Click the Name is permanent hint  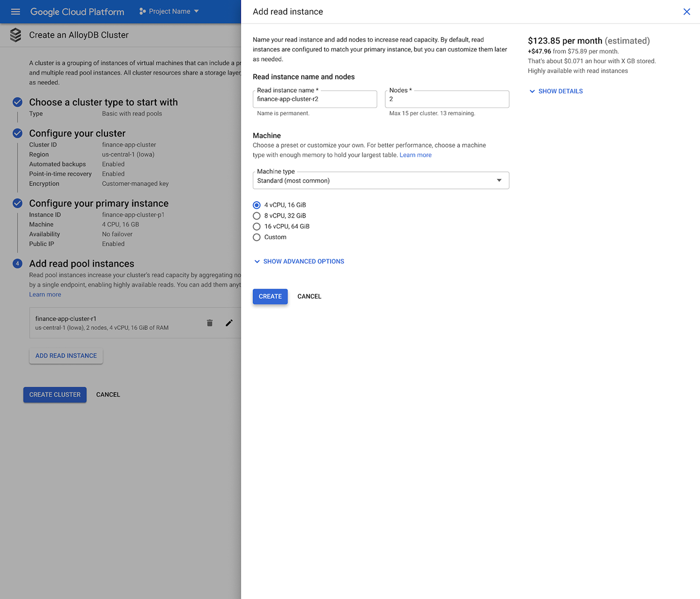pyautogui.click(x=283, y=114)
